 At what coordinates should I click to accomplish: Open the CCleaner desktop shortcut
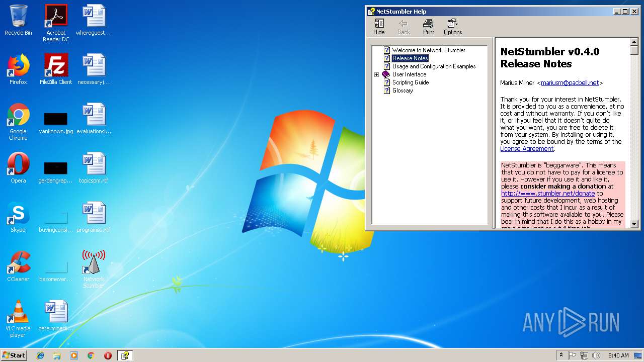click(x=18, y=266)
